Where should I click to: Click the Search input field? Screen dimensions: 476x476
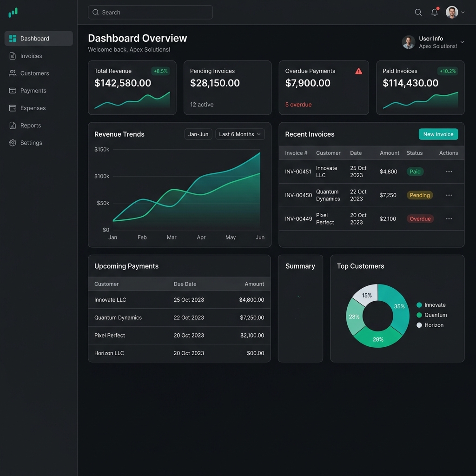[150, 13]
